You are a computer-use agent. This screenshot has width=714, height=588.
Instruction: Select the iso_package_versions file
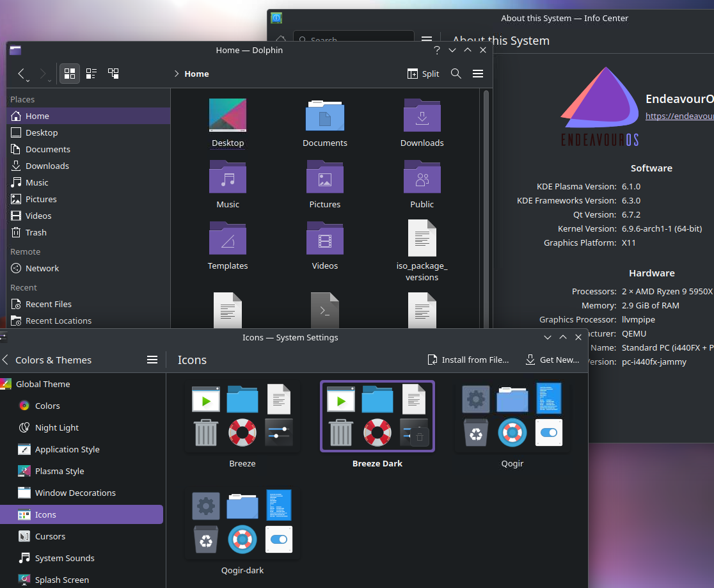pos(422,238)
